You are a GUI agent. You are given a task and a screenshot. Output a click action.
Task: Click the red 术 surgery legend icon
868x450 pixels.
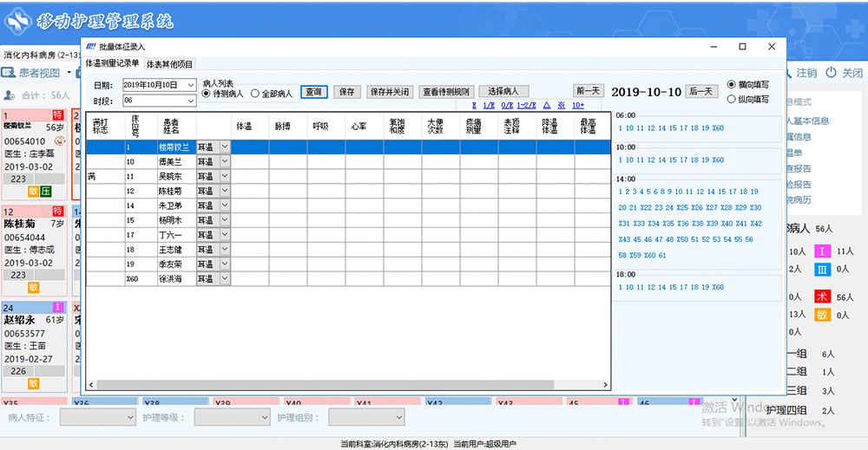coord(822,297)
